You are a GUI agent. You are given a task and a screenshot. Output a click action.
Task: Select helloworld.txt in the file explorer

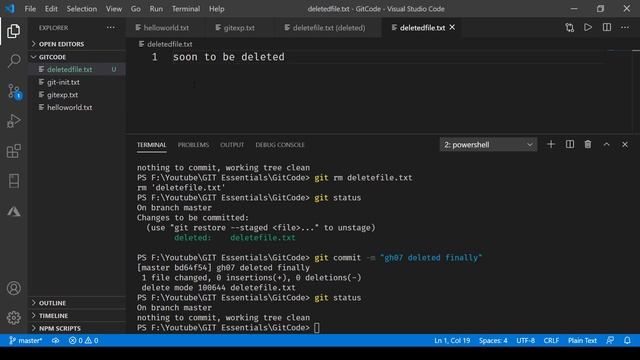click(x=77, y=107)
